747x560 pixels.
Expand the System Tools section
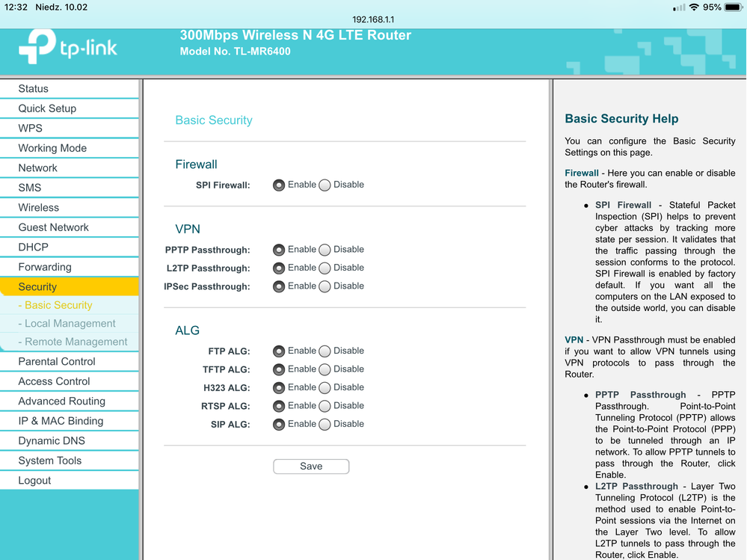(50, 461)
